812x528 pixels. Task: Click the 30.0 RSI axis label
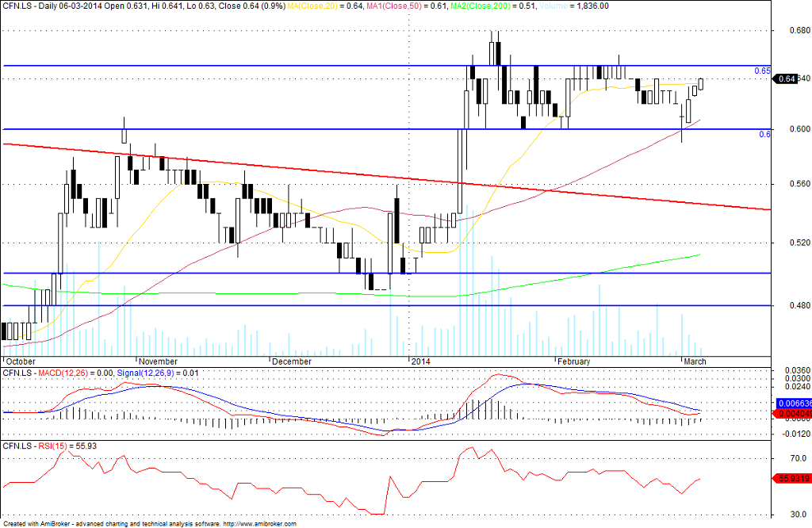tap(799, 515)
